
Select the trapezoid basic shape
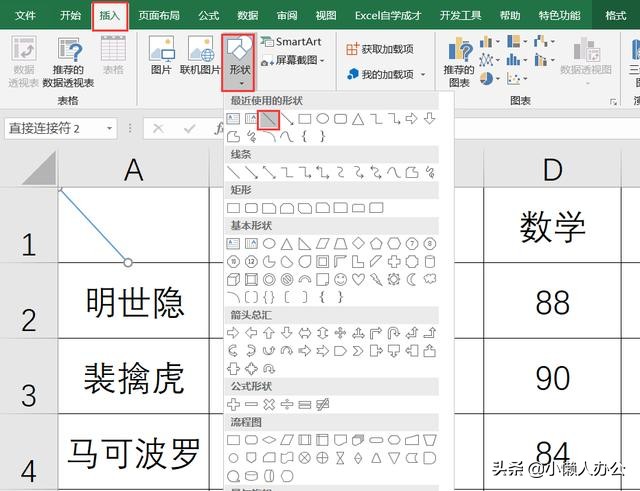[x=340, y=244]
